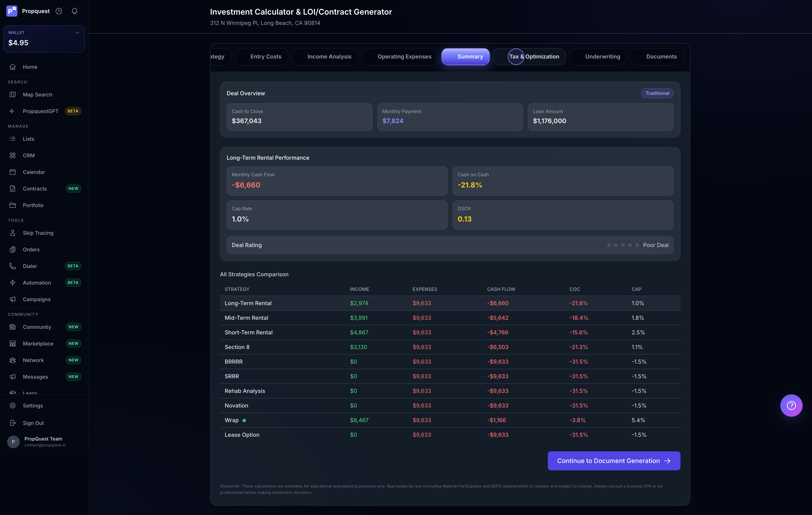
Task: Click the Lists icon in sidebar
Action: click(13, 139)
